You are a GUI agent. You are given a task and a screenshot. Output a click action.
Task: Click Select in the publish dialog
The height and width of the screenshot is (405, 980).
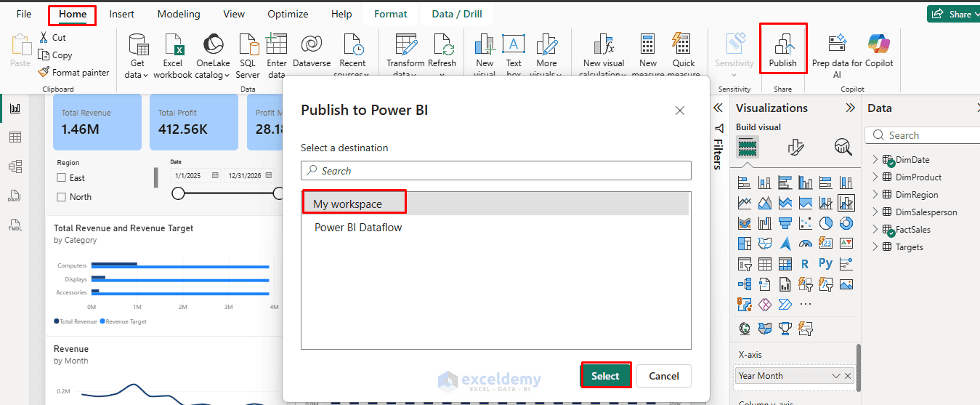pyautogui.click(x=605, y=376)
